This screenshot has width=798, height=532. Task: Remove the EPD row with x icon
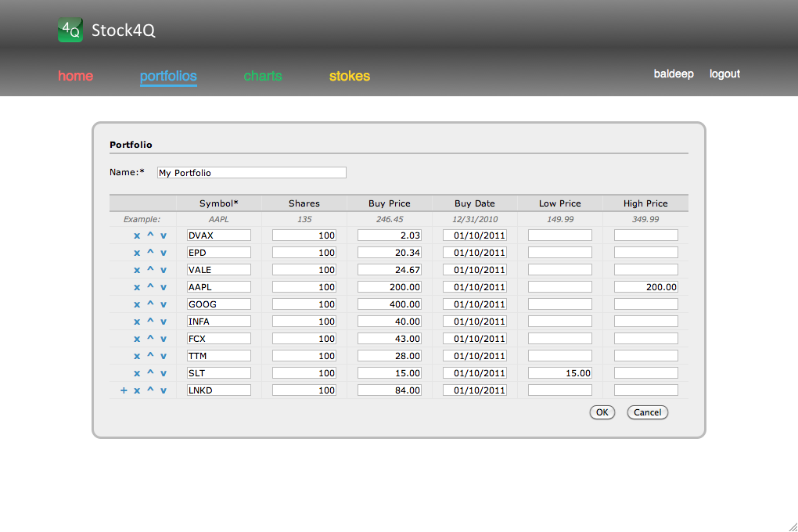137,253
